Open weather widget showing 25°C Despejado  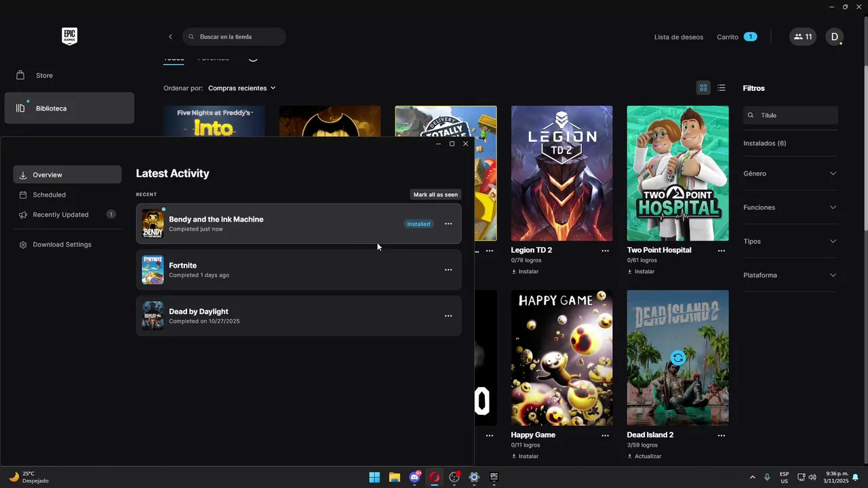(x=29, y=477)
